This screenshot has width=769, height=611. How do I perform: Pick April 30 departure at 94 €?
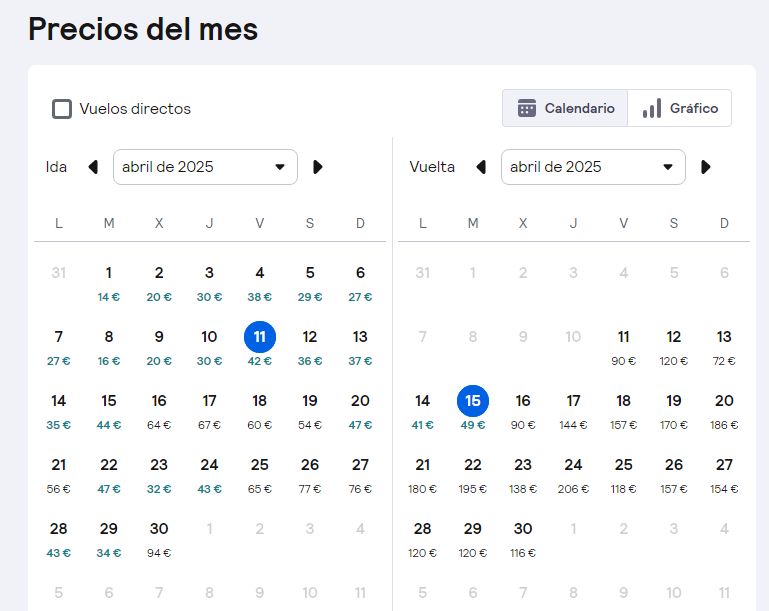pos(159,540)
